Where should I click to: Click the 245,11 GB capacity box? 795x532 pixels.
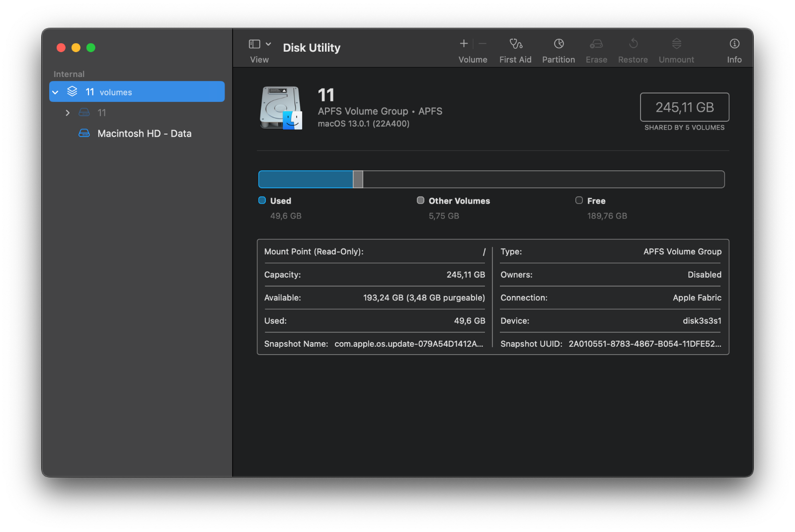pos(685,107)
